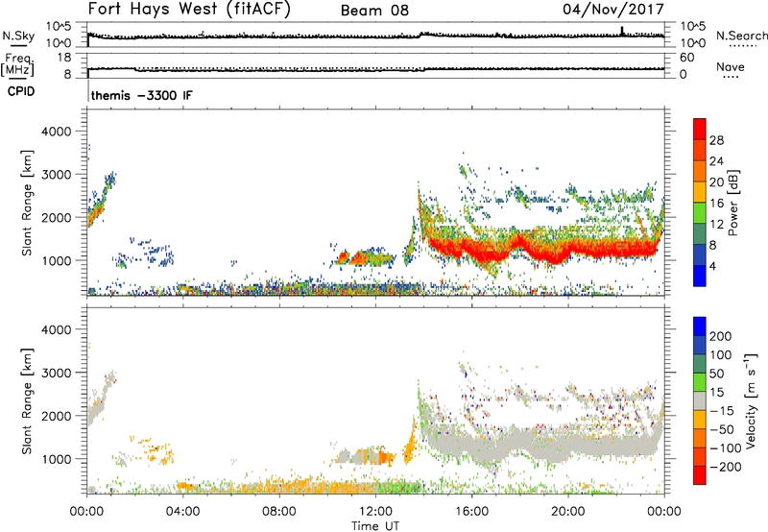
Task: Click the 'Beam 08' heading
Action: [x=374, y=11]
